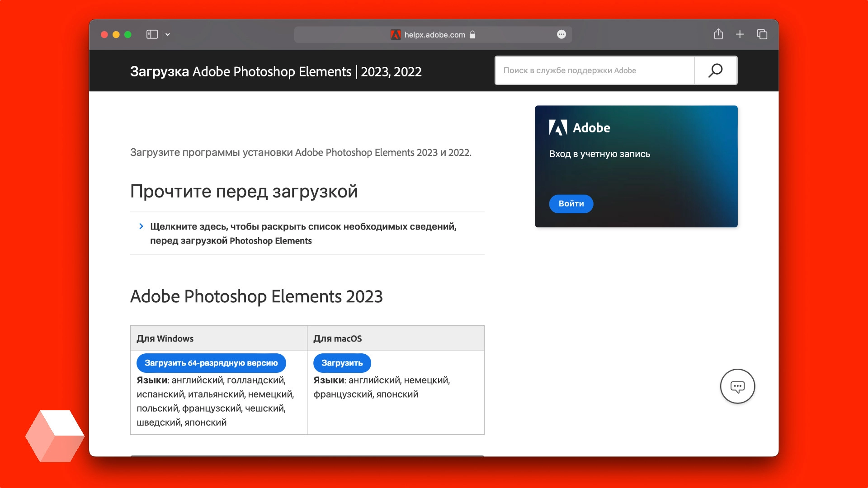Open the Share menu in Safari
The image size is (868, 488).
click(718, 34)
